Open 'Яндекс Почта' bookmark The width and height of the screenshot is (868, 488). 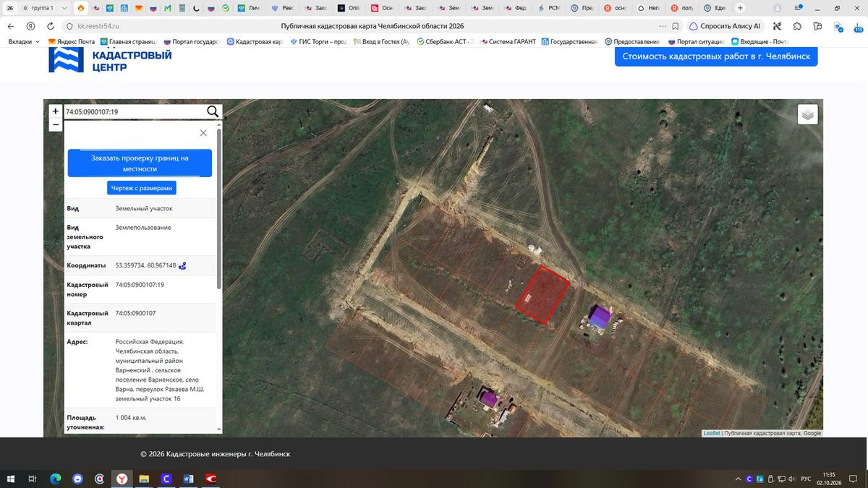[x=71, y=42]
